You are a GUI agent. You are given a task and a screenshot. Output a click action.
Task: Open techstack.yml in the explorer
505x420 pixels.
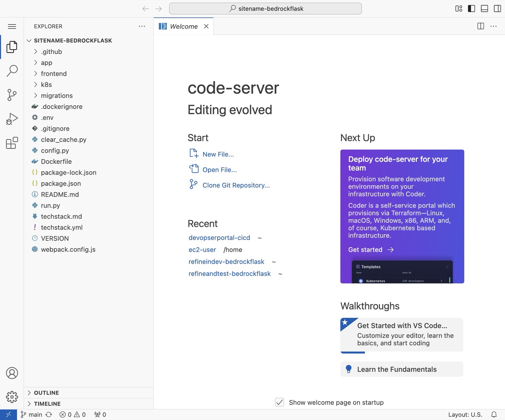click(88, 228)
